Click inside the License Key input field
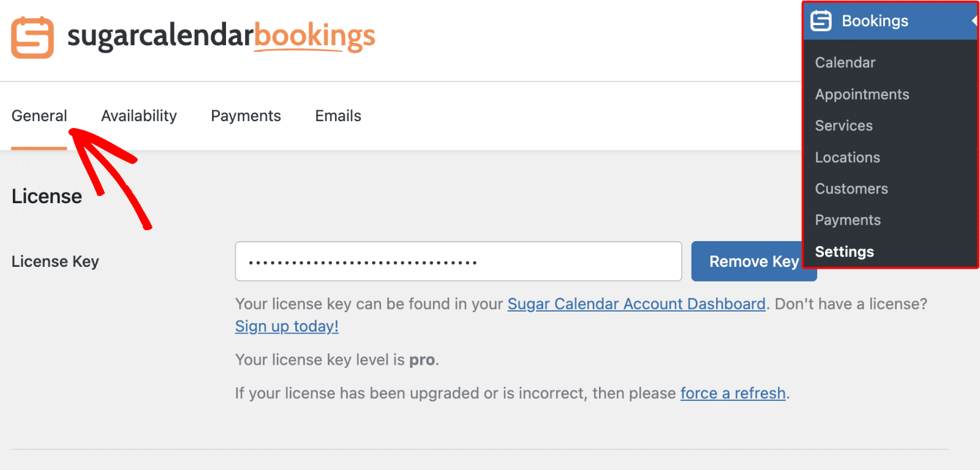Viewport: 980px width, 470px height. pos(458,261)
